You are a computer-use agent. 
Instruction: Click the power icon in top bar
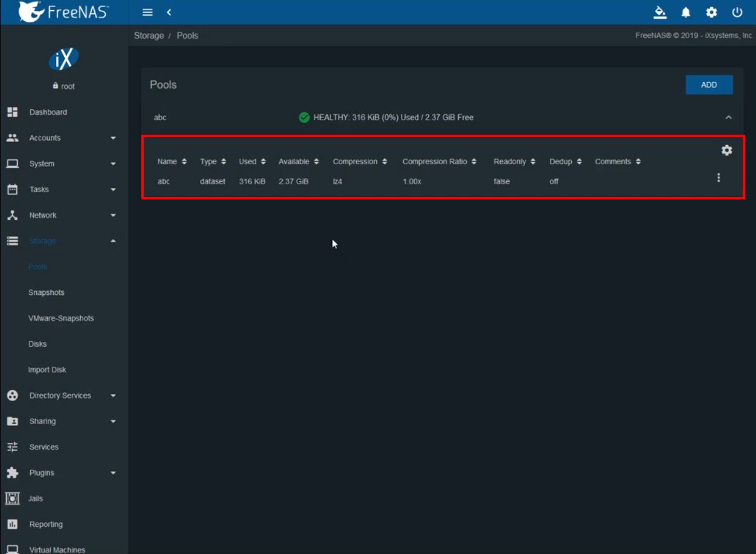737,12
